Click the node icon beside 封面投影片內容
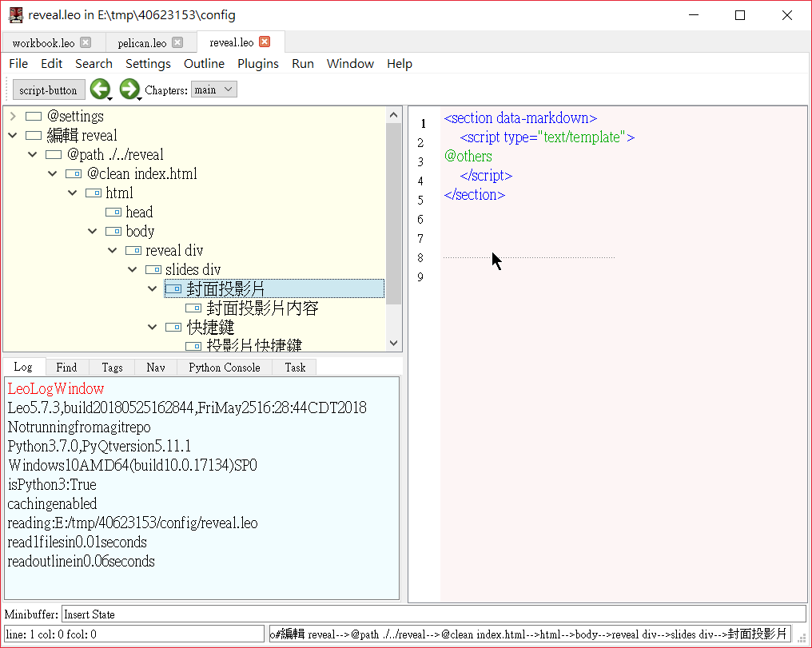Image resolution: width=812 pixels, height=648 pixels. click(x=193, y=308)
